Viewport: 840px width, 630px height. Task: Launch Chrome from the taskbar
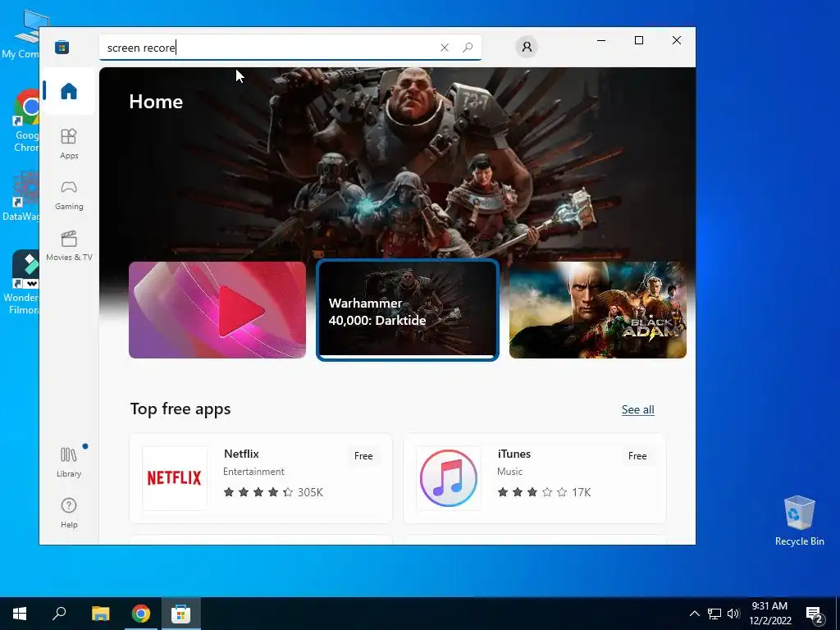[x=141, y=614]
